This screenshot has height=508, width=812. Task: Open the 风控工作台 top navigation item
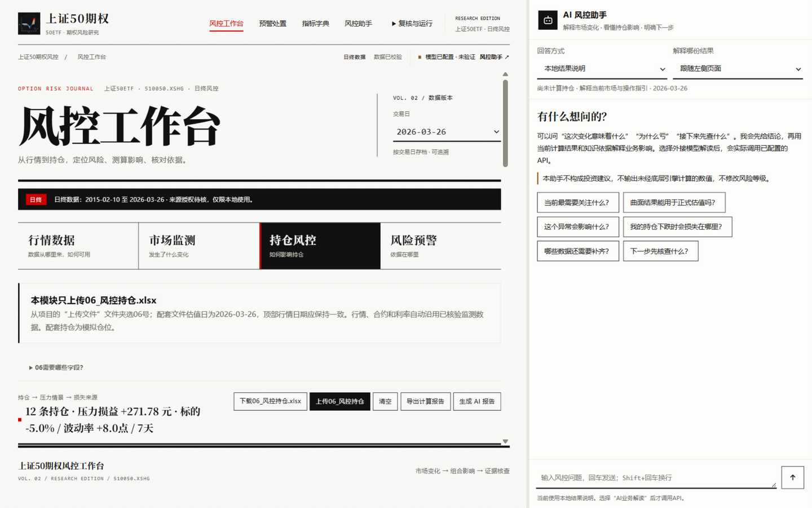click(x=226, y=24)
